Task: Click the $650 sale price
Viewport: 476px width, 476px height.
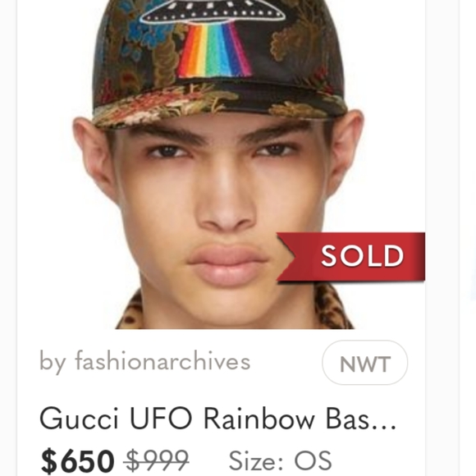Action: click(77, 461)
